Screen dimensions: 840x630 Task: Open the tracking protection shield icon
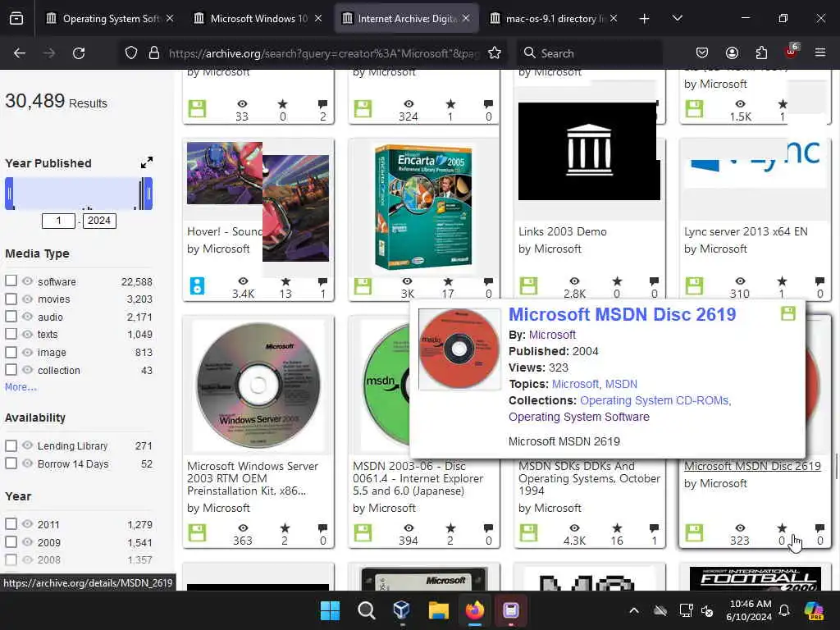pos(131,53)
